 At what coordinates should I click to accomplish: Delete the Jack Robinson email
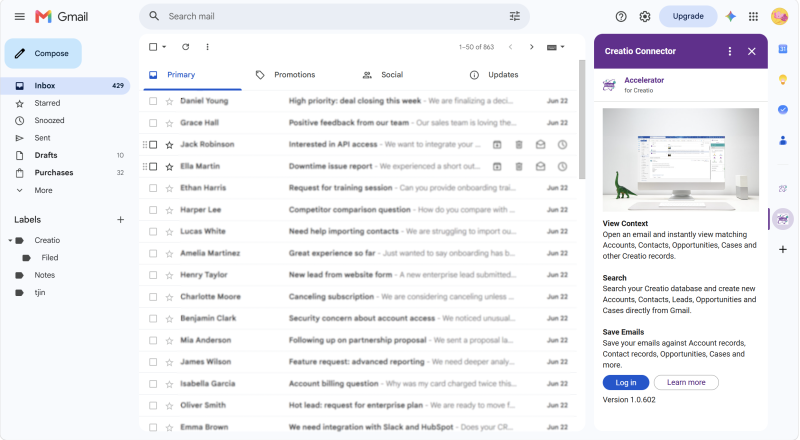pyautogui.click(x=519, y=144)
